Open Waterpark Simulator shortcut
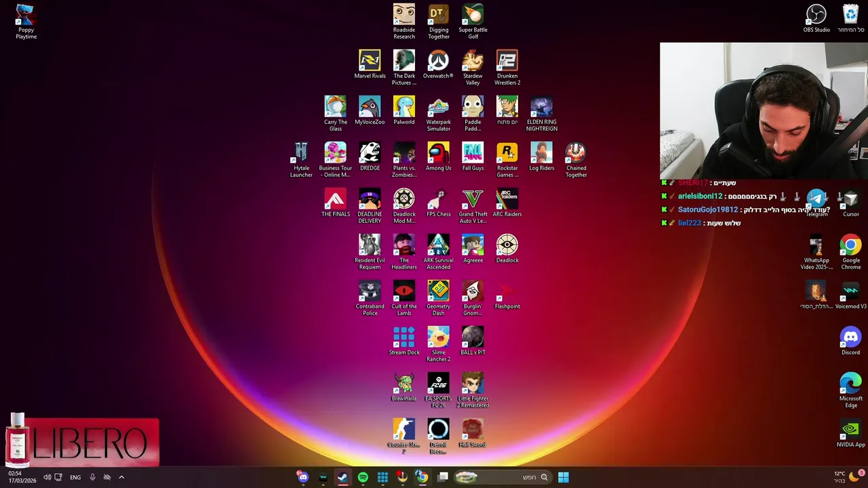 click(x=439, y=114)
